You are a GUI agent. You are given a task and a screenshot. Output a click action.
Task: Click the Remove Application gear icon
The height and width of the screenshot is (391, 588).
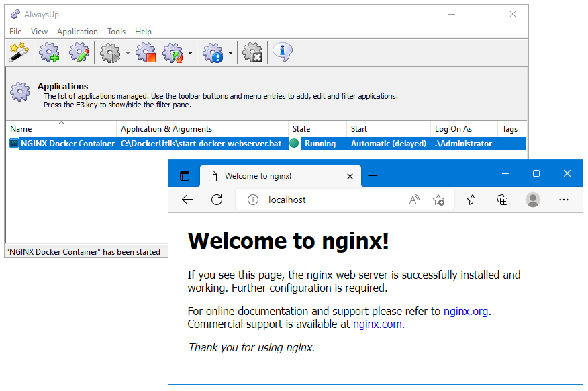252,52
